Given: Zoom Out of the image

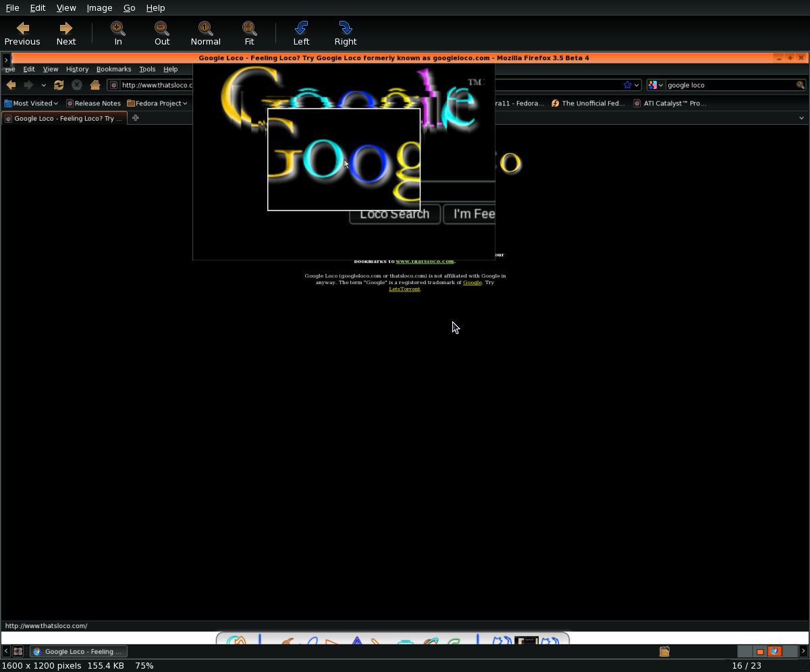Looking at the screenshot, I should (x=162, y=33).
